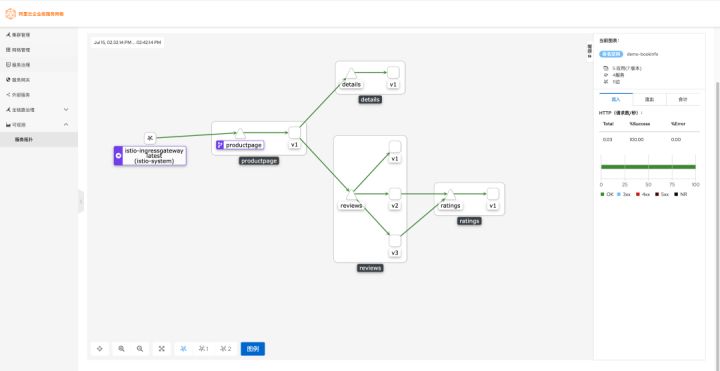The height and width of the screenshot is (371, 720).
Task: Click the NR black legend swatch
Action: pyautogui.click(x=676, y=194)
